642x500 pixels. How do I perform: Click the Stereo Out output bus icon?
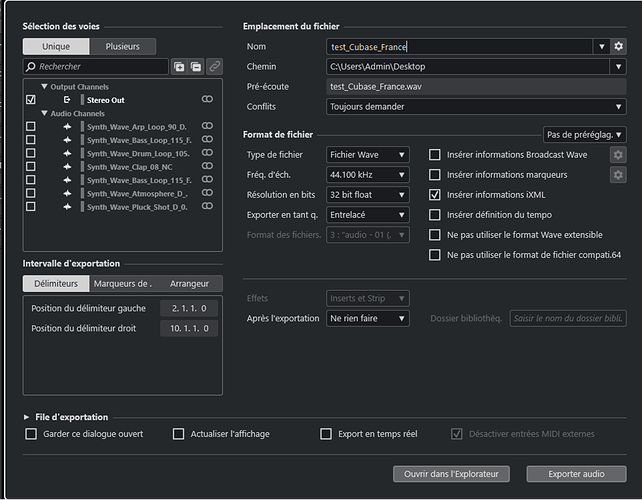67,100
